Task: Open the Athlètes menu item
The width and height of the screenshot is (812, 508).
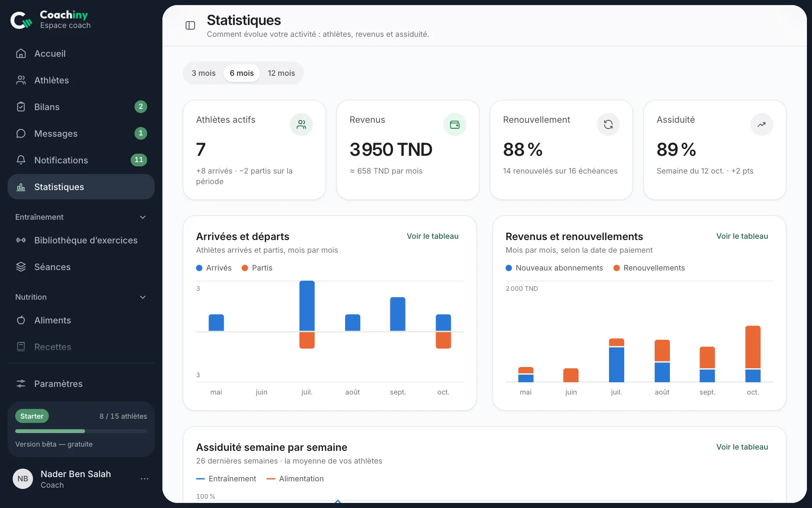Action: (81, 80)
